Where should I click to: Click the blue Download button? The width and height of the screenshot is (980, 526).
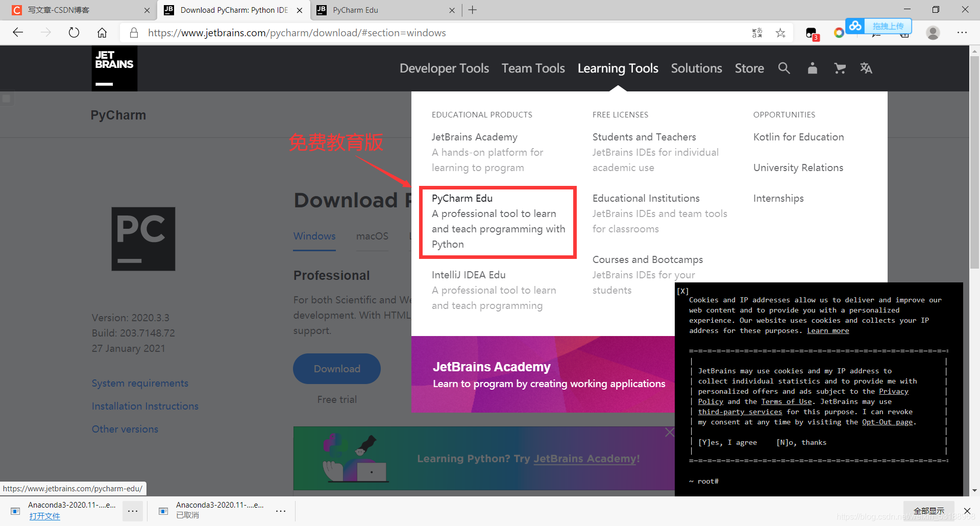pos(337,369)
